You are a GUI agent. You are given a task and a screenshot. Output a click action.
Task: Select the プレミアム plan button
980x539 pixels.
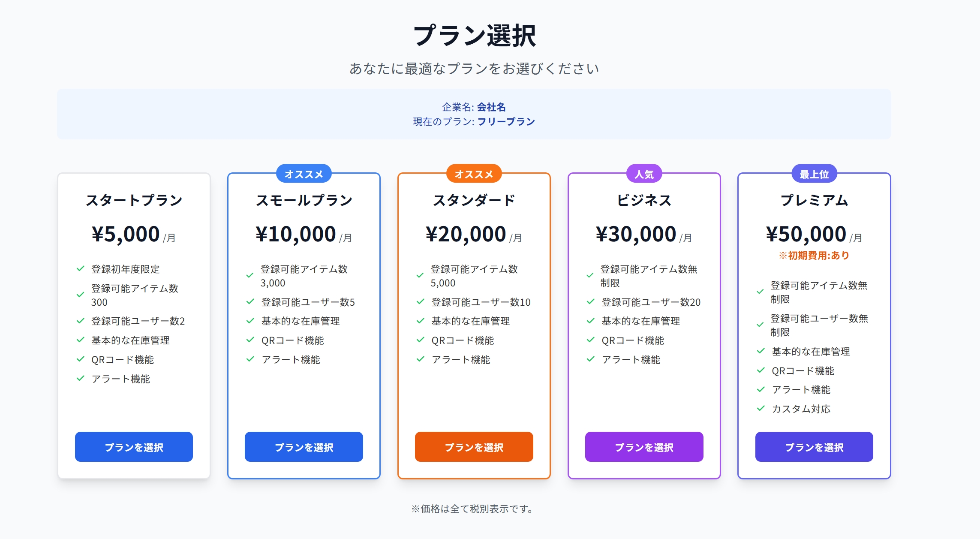pyautogui.click(x=814, y=447)
